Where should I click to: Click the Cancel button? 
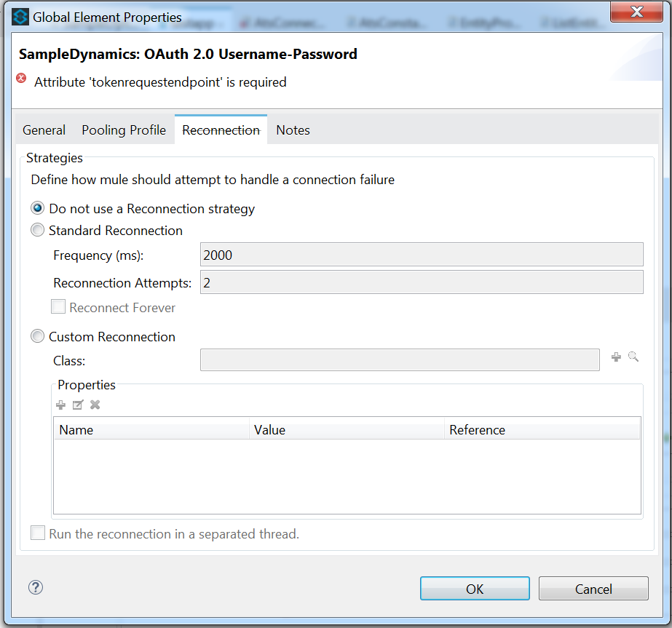(x=593, y=589)
